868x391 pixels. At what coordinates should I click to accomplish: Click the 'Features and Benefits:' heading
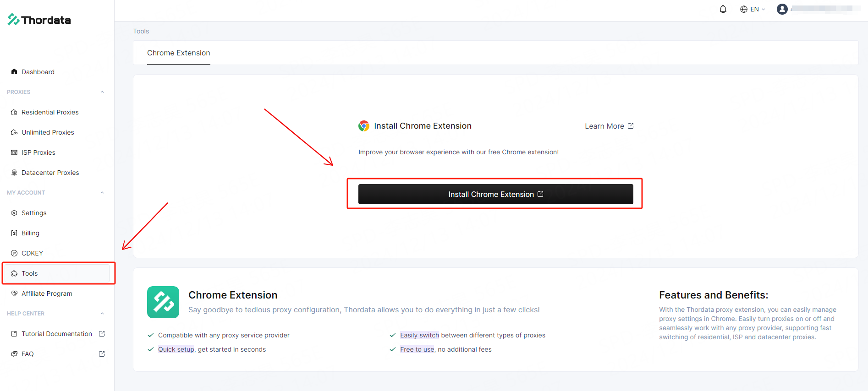click(714, 295)
